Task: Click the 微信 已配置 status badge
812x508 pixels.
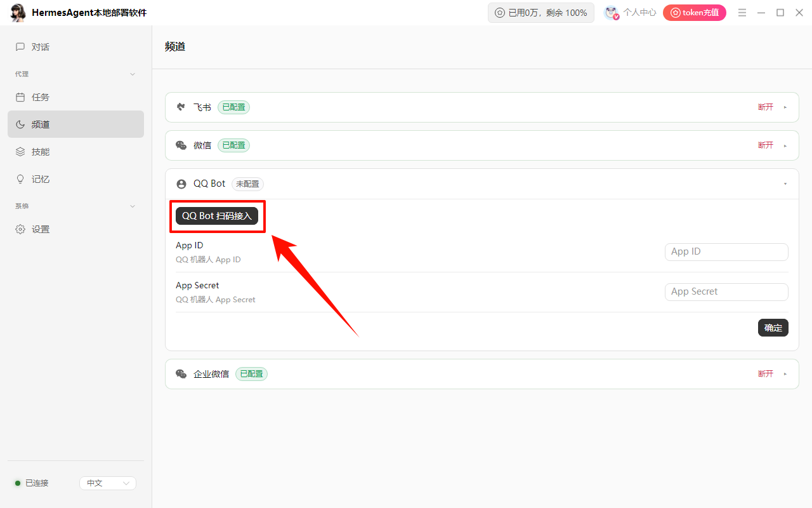Action: click(233, 145)
